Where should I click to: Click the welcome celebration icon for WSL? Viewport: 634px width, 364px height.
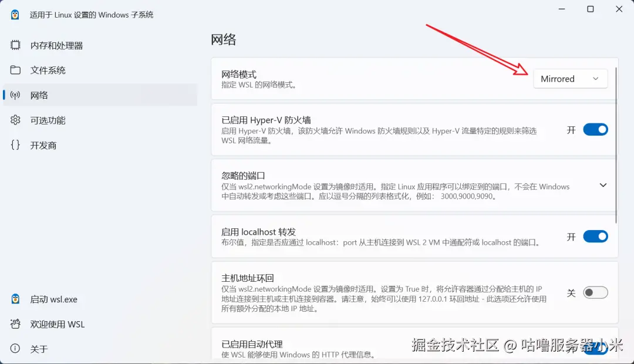point(15,324)
